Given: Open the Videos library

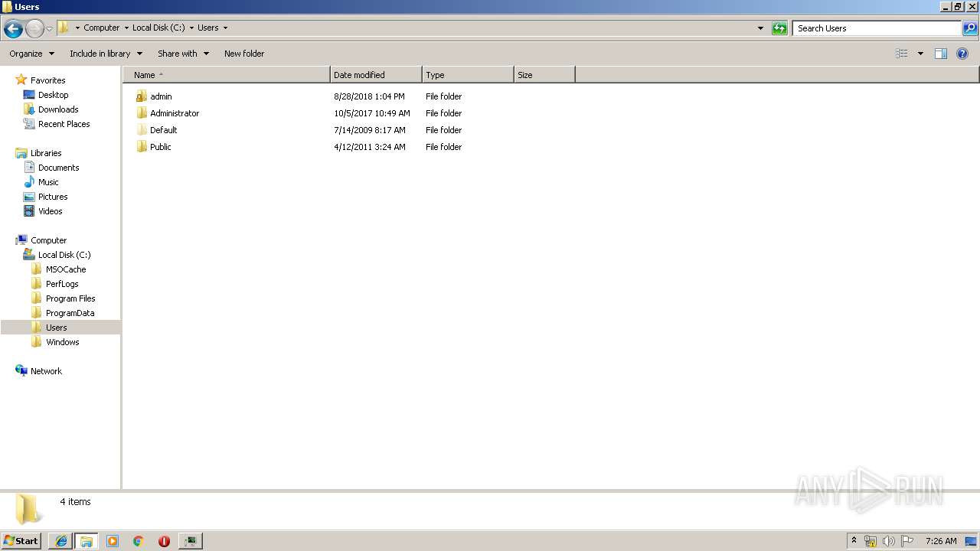Looking at the screenshot, I should [x=51, y=211].
